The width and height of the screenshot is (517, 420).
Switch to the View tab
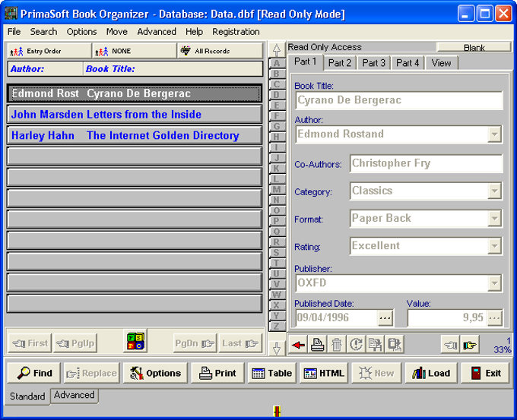click(442, 63)
